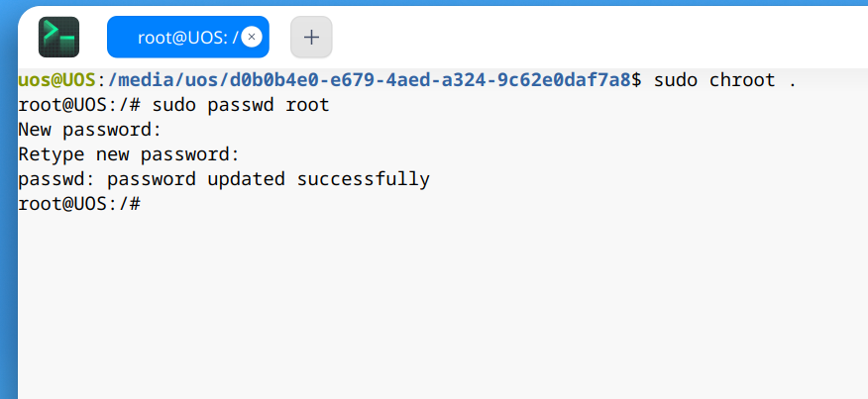Click the blue /media/uos directory path

click(370, 80)
